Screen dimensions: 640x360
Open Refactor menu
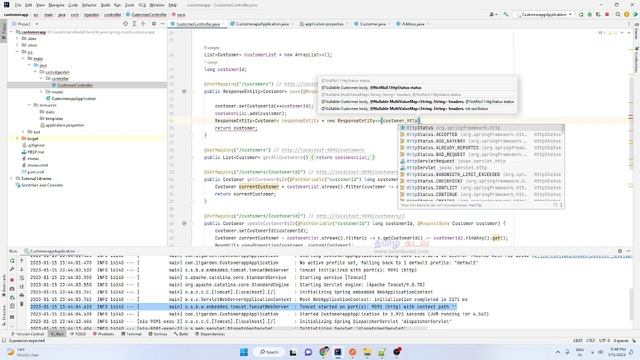[89, 5]
